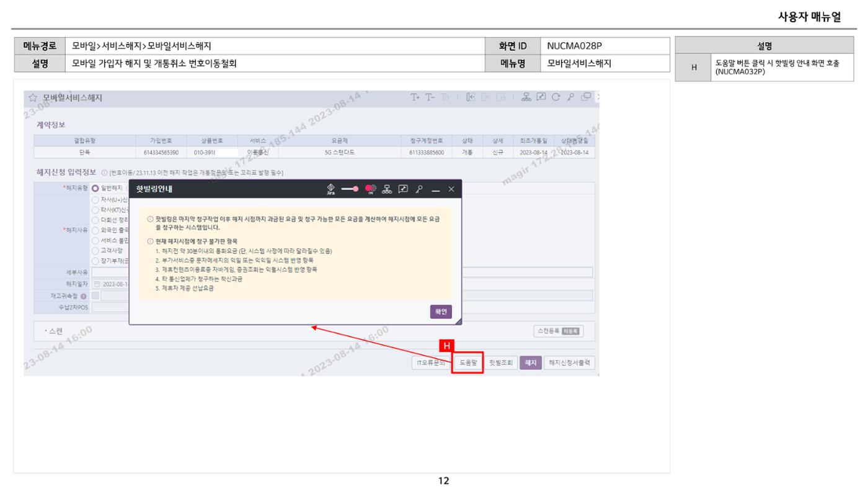Click the favorite star beside 모바일서비스해지 title
868x489 pixels.
coord(33,98)
